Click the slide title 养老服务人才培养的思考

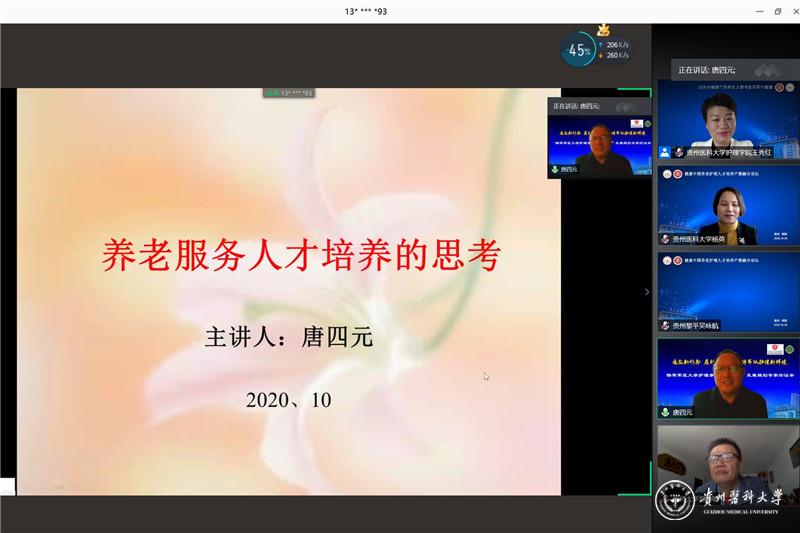(x=300, y=255)
